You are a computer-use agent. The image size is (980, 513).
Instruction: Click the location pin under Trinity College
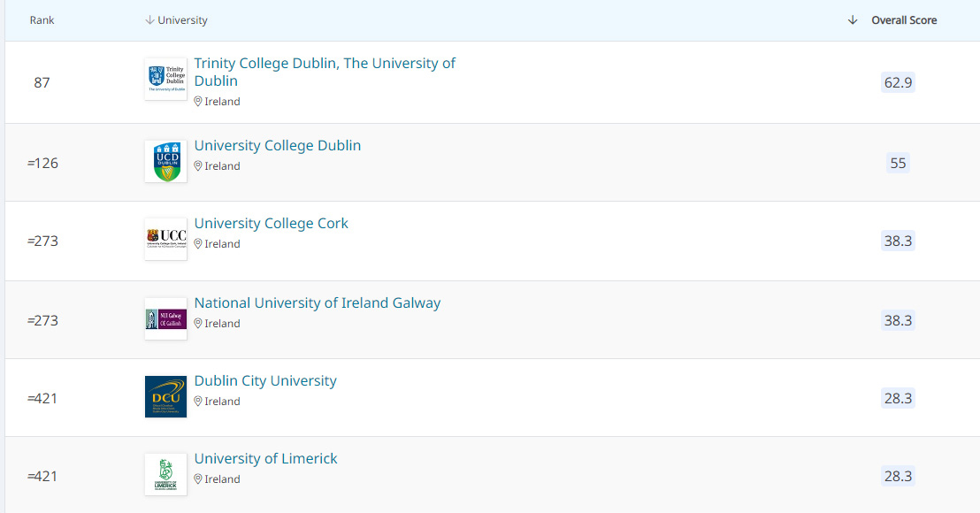(x=199, y=102)
